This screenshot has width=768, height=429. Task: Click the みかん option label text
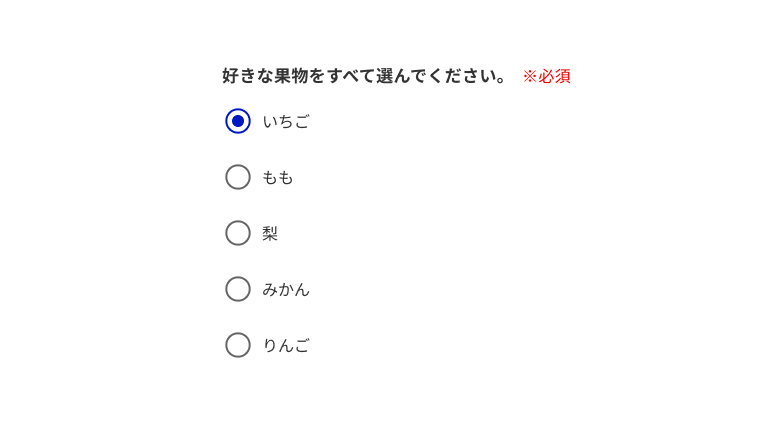tap(286, 290)
